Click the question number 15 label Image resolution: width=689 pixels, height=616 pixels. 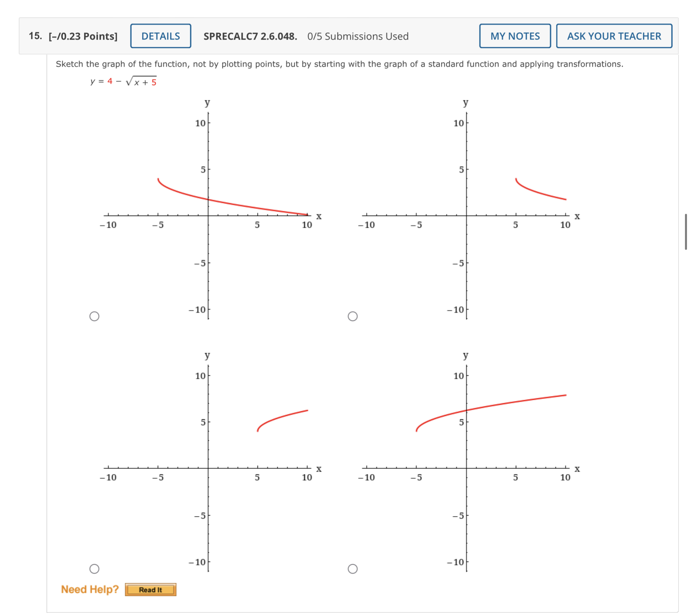pos(35,35)
